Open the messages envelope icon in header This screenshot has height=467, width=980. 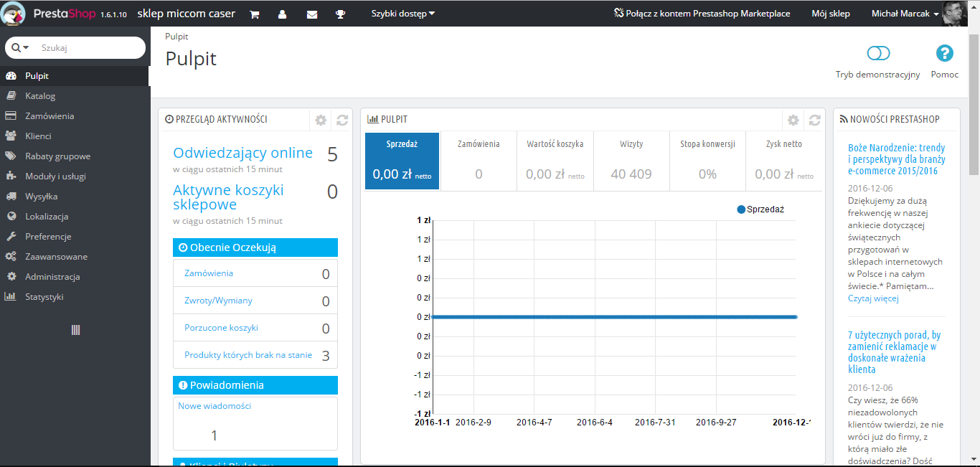tap(312, 14)
